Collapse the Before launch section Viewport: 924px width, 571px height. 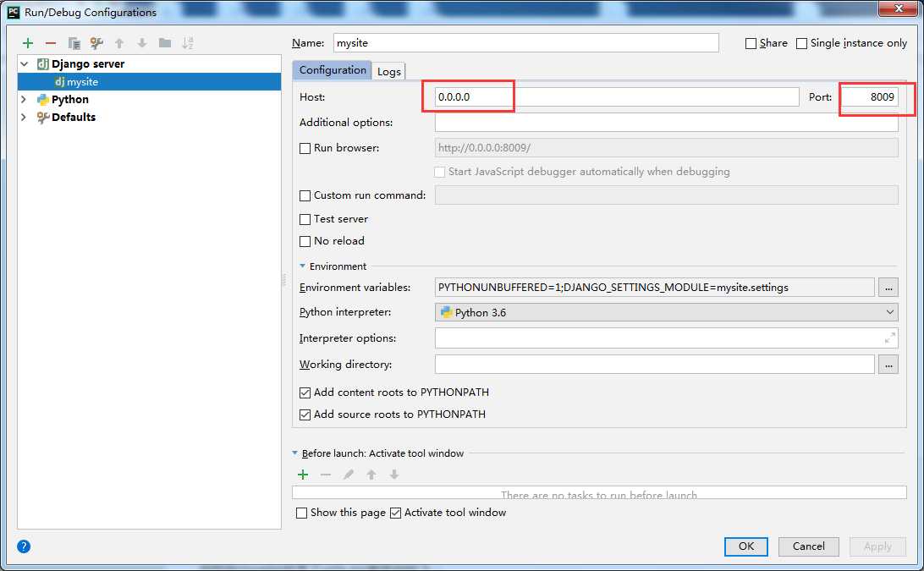point(294,453)
